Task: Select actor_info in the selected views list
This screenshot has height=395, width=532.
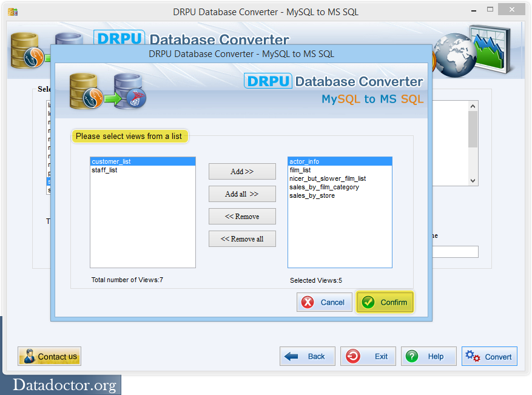Action: coord(340,161)
